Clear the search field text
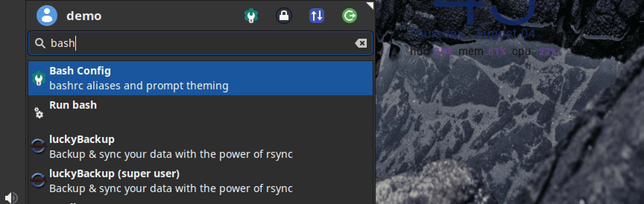644x204 pixels. [x=361, y=43]
